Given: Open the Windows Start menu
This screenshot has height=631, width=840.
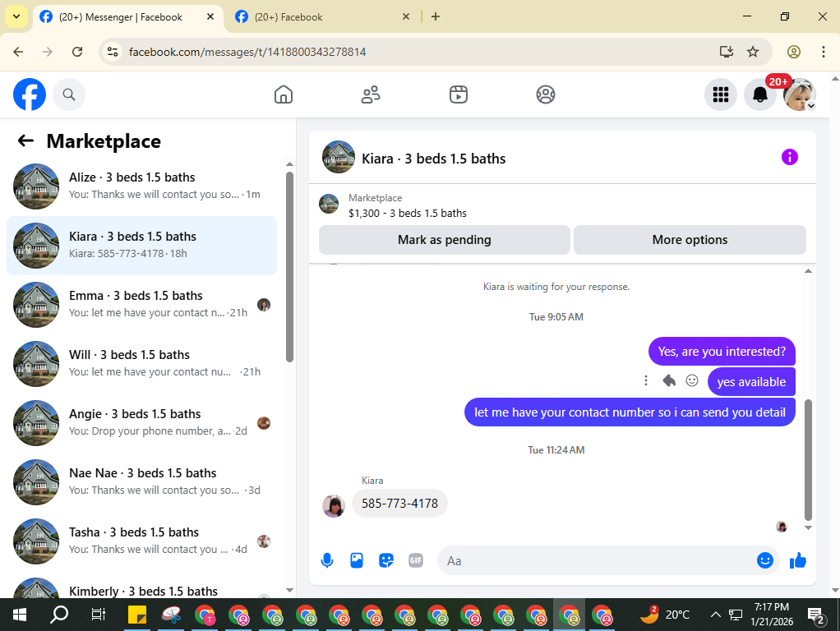Looking at the screenshot, I should tap(19, 615).
